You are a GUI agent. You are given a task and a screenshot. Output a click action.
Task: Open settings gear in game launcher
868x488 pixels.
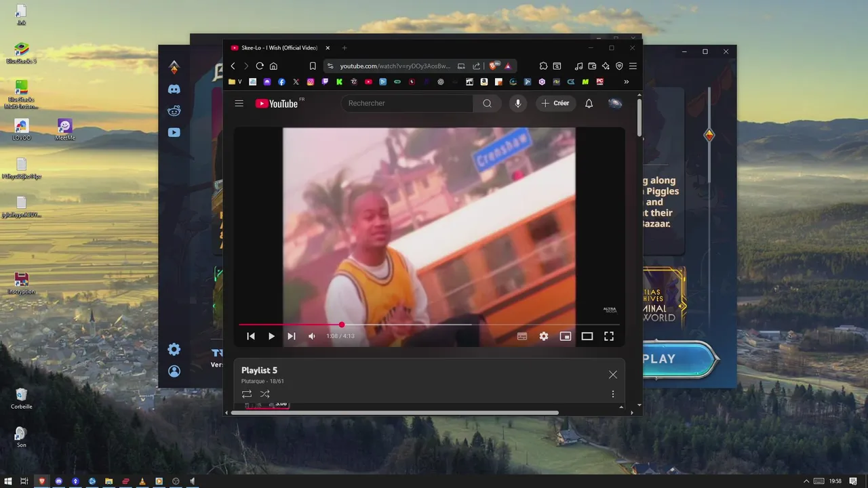click(x=174, y=349)
